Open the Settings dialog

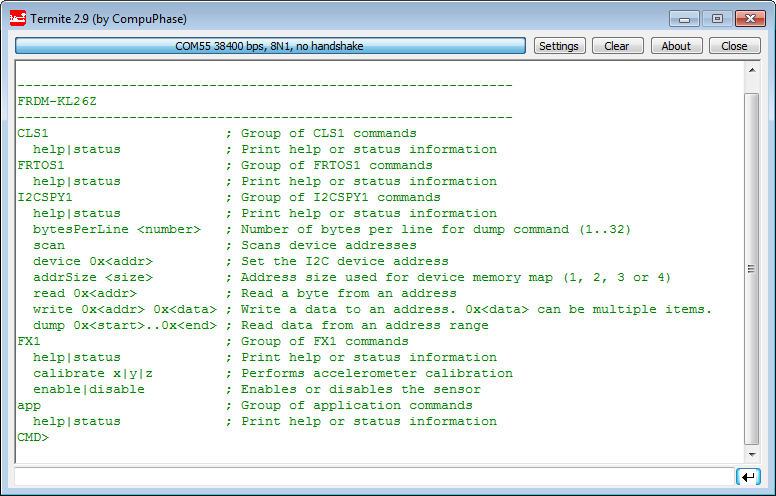pyautogui.click(x=558, y=46)
